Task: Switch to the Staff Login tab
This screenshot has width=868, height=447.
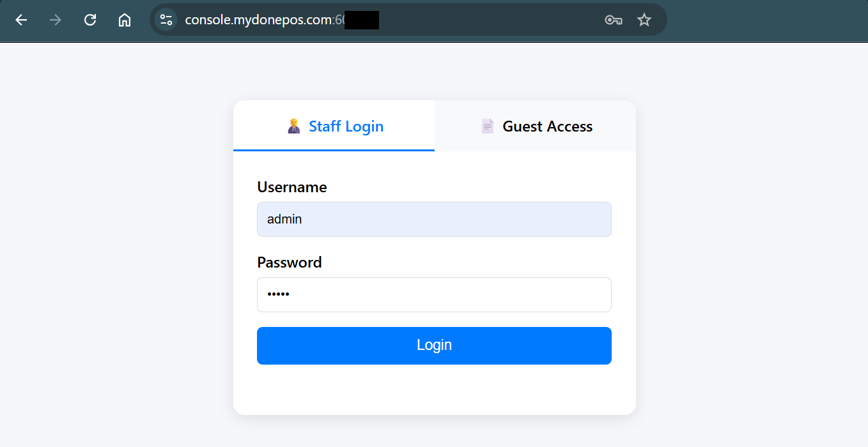Action: [x=346, y=126]
